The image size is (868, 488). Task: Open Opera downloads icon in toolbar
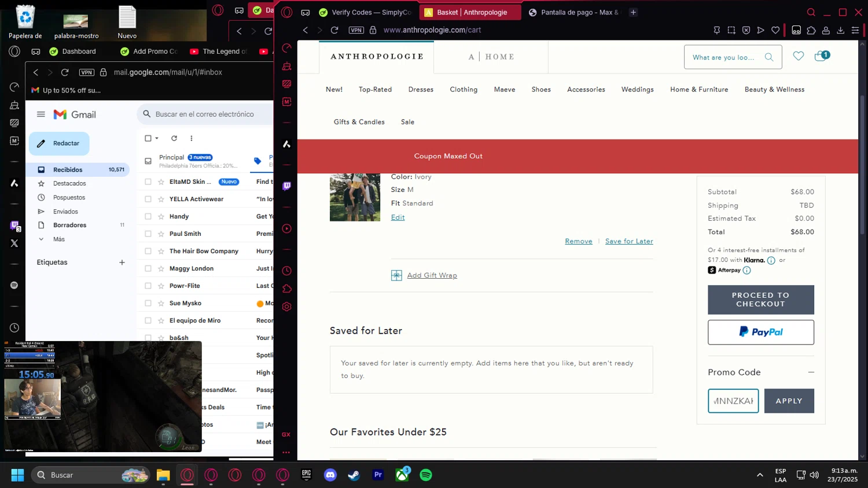841,30
